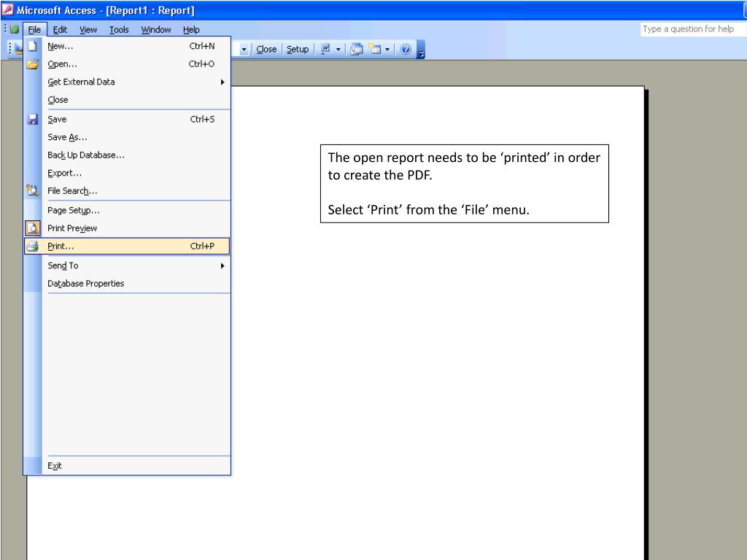Select Print... from the File menu

[x=127, y=246]
